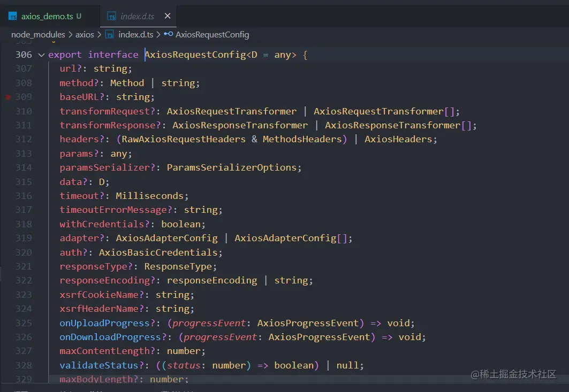This screenshot has width=569, height=392.
Task: Click the 'validateStatus?' property
Action: click(102, 365)
